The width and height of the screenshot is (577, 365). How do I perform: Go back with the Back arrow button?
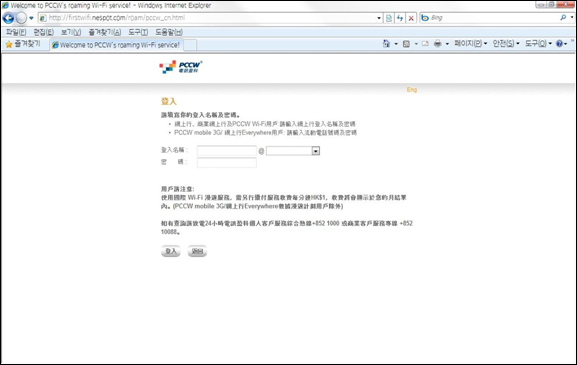tap(8, 18)
